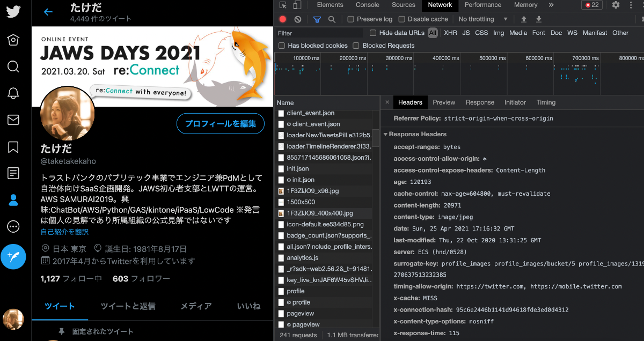Open Notifications bell in sidebar

click(13, 93)
